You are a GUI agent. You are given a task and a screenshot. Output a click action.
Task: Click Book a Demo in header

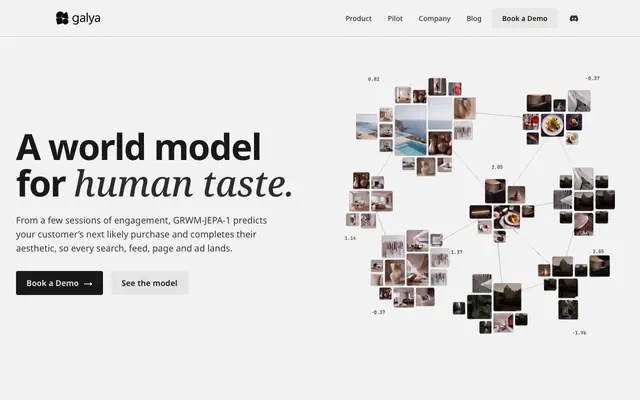point(524,18)
